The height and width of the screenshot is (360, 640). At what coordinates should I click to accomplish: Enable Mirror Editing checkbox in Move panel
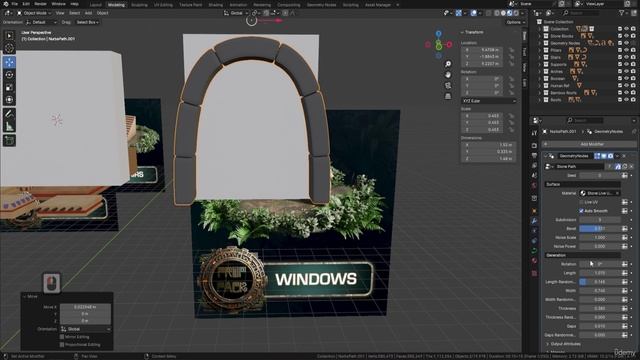click(62, 337)
